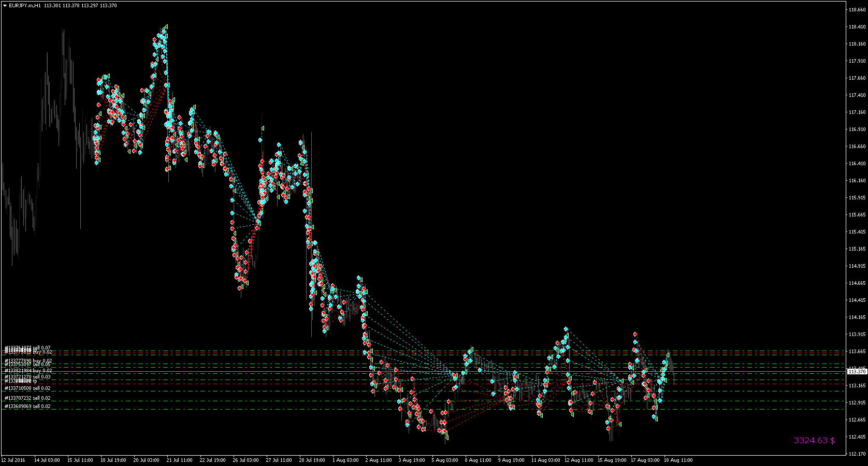
Task: Click price scale label 114.915
Action: click(858, 266)
